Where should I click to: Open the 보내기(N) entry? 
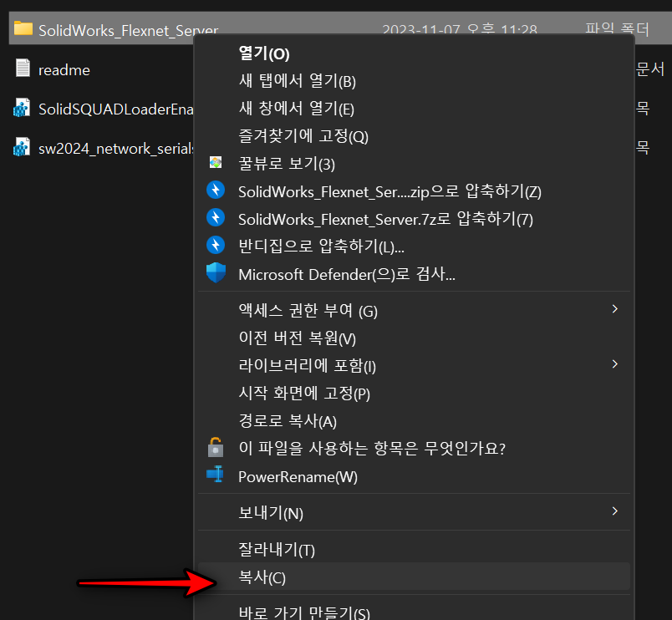point(414,512)
